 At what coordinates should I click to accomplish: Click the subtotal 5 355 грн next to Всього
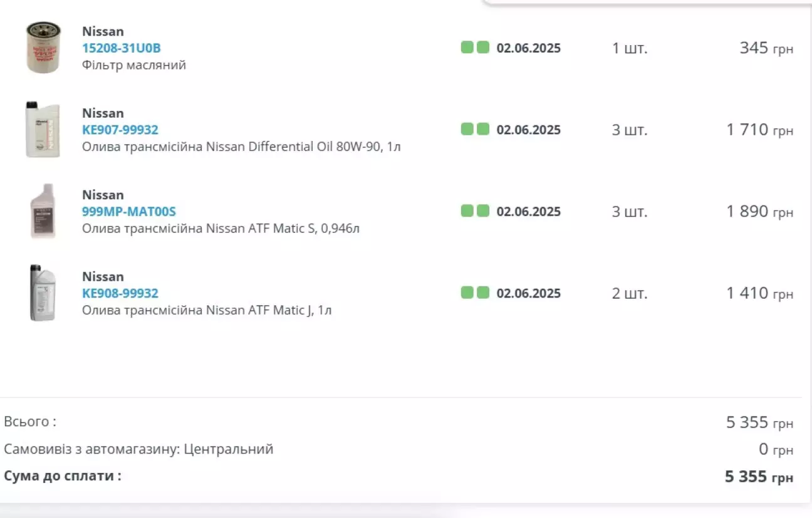pos(760,423)
